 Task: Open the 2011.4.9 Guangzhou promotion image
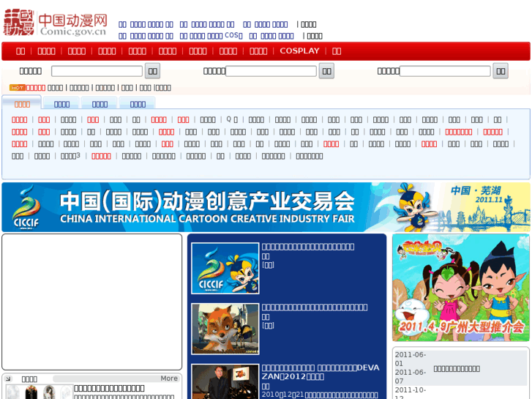coord(461,288)
